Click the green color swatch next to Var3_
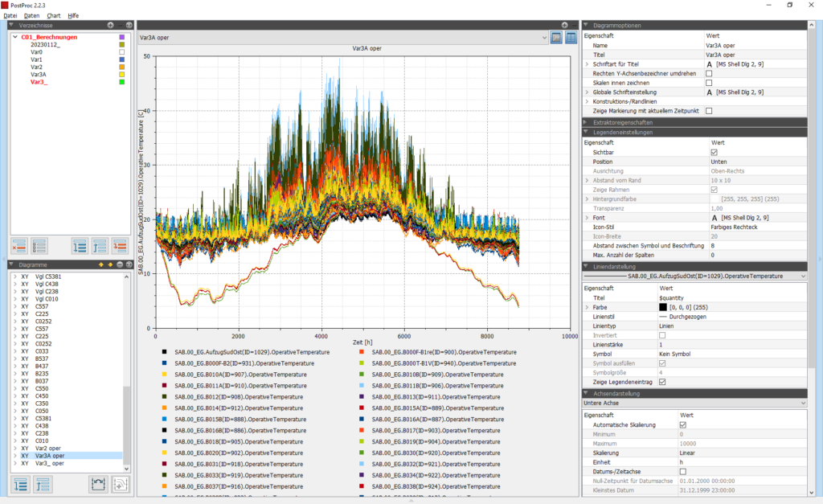The image size is (823, 504). [x=122, y=82]
